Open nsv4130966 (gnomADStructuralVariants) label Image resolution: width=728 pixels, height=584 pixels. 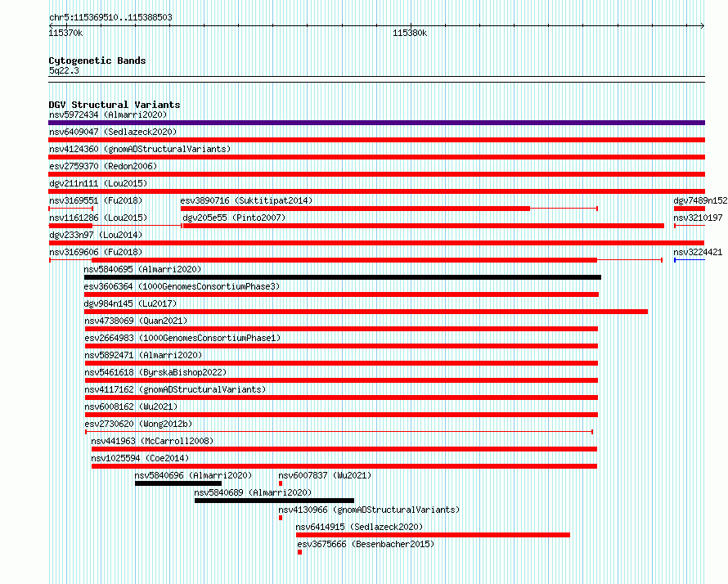pos(369,510)
